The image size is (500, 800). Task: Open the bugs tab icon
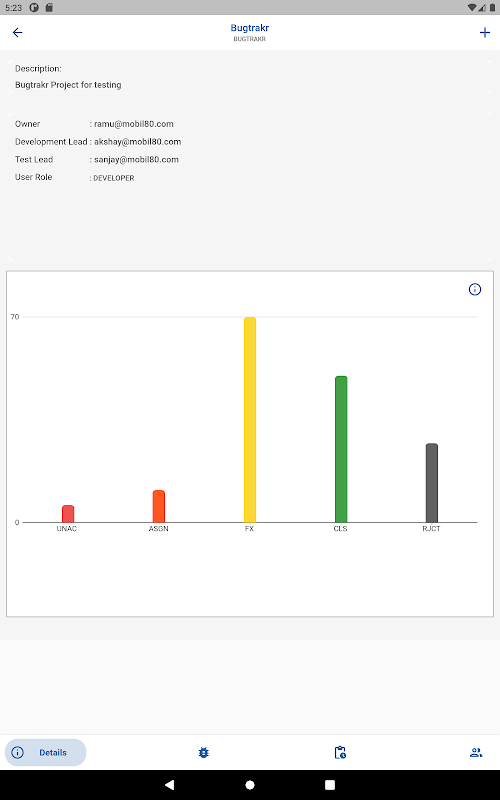(x=204, y=753)
